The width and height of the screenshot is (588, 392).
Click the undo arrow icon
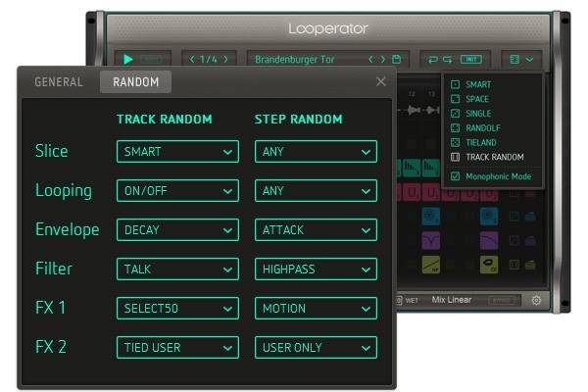point(433,59)
